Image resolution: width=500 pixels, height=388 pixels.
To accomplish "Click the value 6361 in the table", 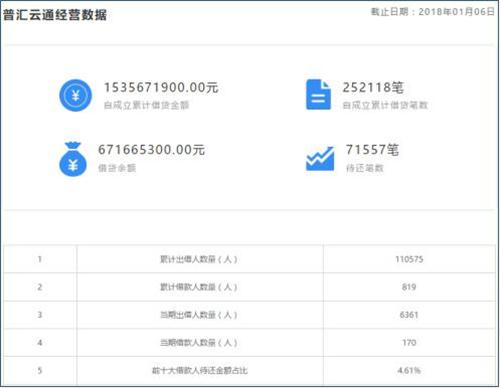I will coord(409,315).
